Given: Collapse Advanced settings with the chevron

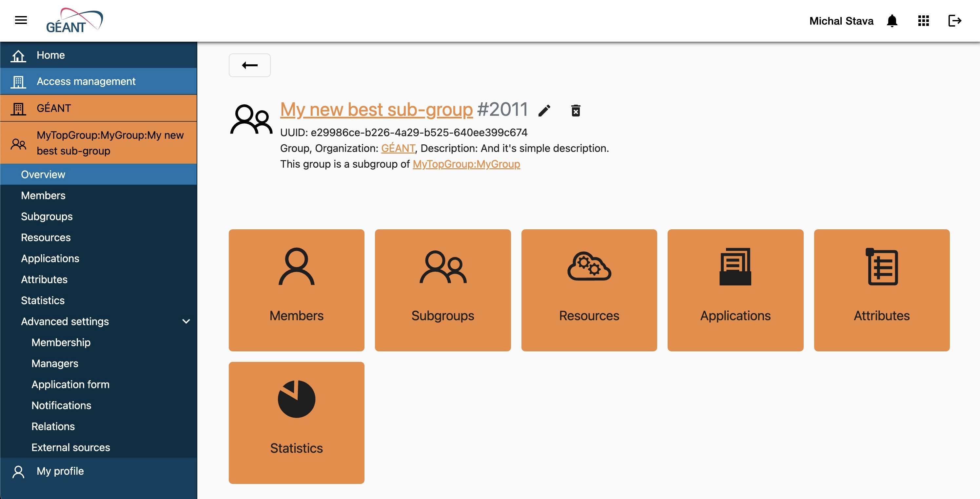Looking at the screenshot, I should [x=186, y=322].
